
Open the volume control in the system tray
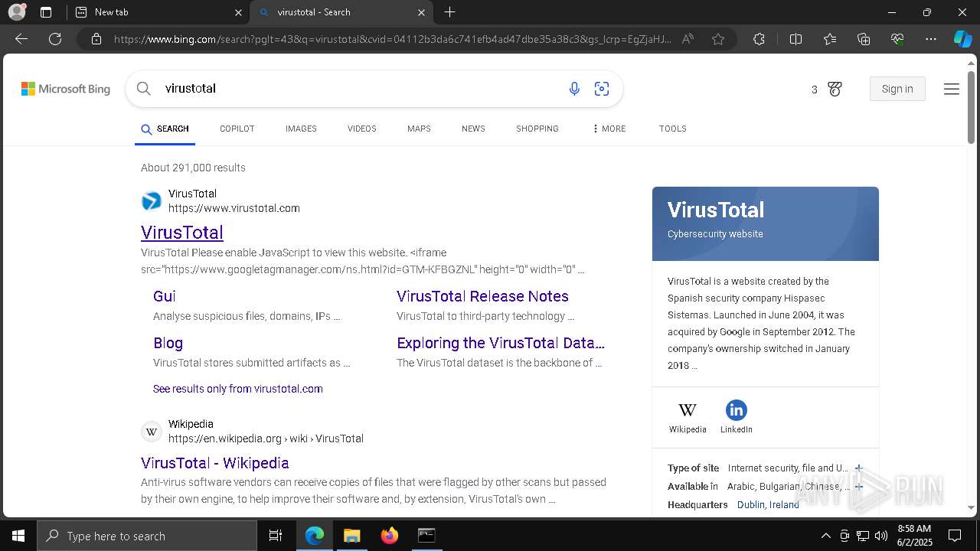[x=881, y=536]
